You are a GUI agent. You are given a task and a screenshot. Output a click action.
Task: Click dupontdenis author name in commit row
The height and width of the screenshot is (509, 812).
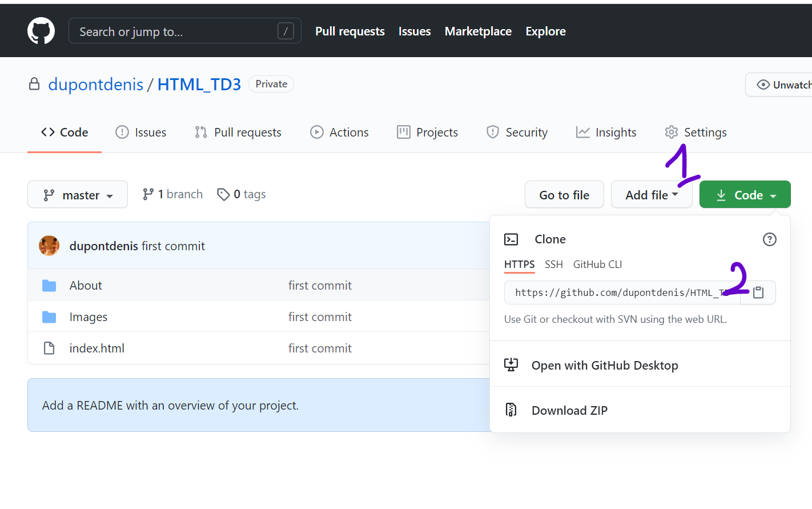(104, 246)
